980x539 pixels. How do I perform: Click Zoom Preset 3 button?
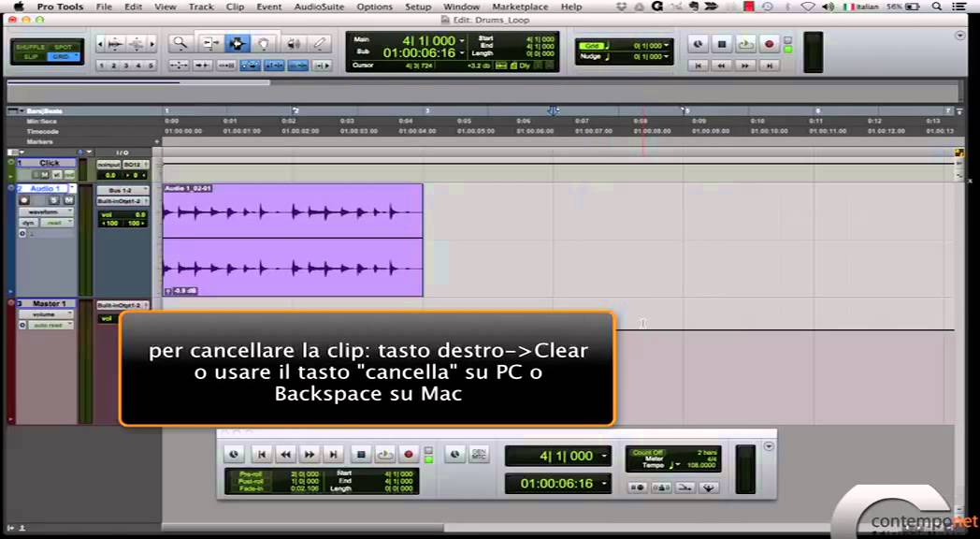(126, 65)
